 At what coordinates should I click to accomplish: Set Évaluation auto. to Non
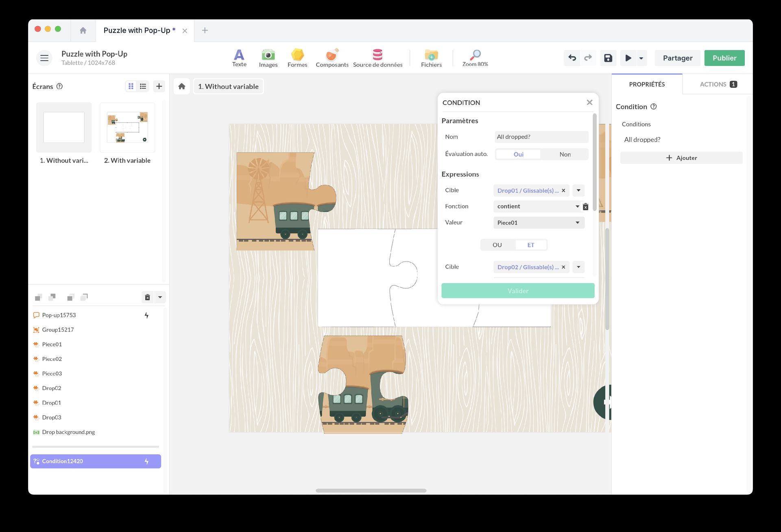565,154
